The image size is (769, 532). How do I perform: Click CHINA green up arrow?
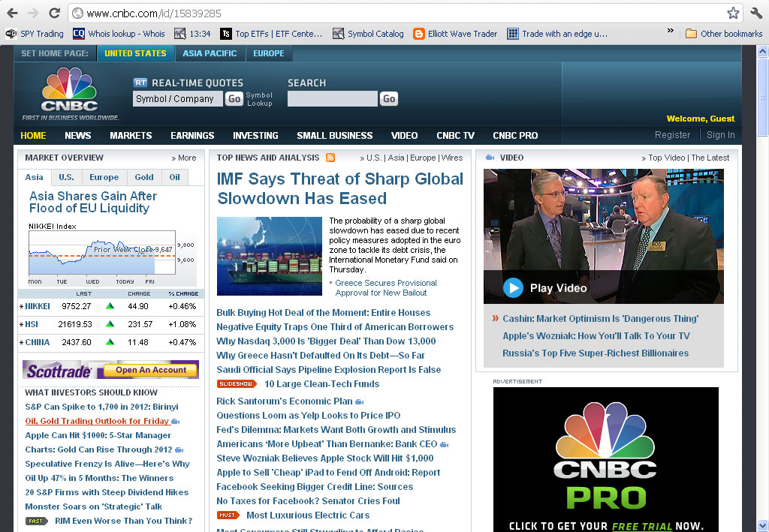click(x=110, y=342)
